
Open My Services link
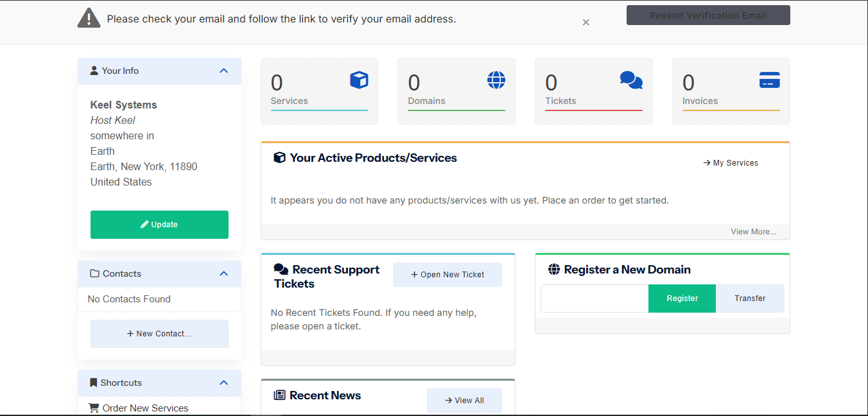(x=731, y=163)
